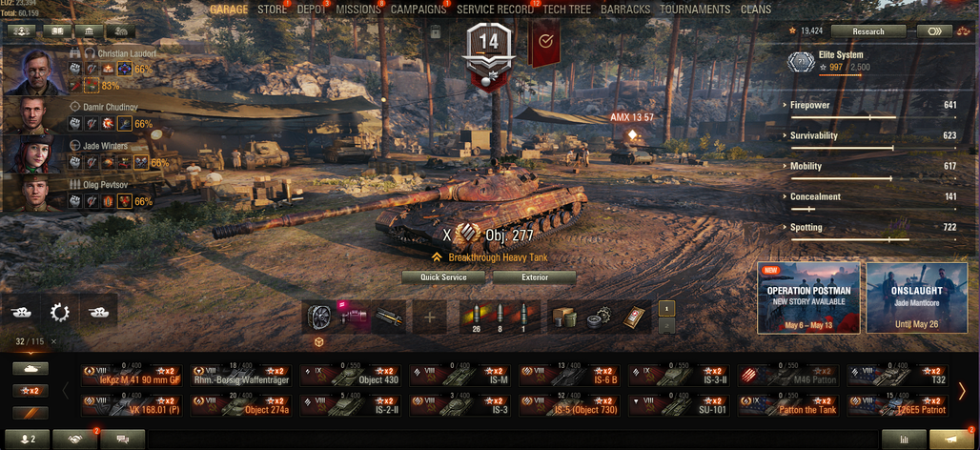Select the repair kit consumable slot
This screenshot has width=980, height=450.
click(x=598, y=318)
